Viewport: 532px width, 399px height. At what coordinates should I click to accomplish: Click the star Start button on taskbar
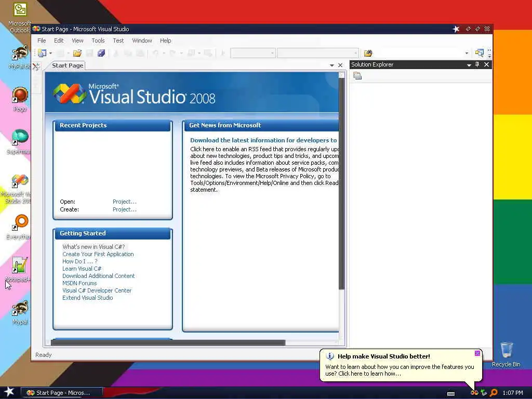coord(9,392)
